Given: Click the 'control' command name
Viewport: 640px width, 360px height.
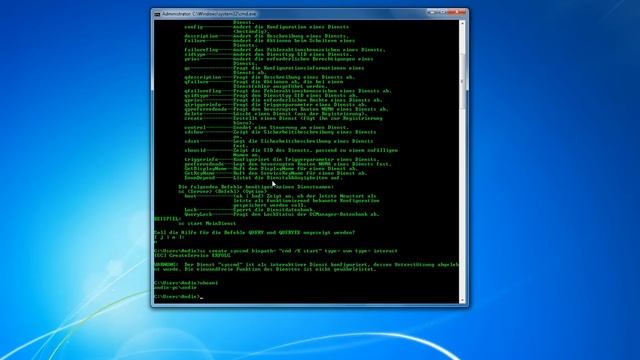Looking at the screenshot, I should coord(195,127).
